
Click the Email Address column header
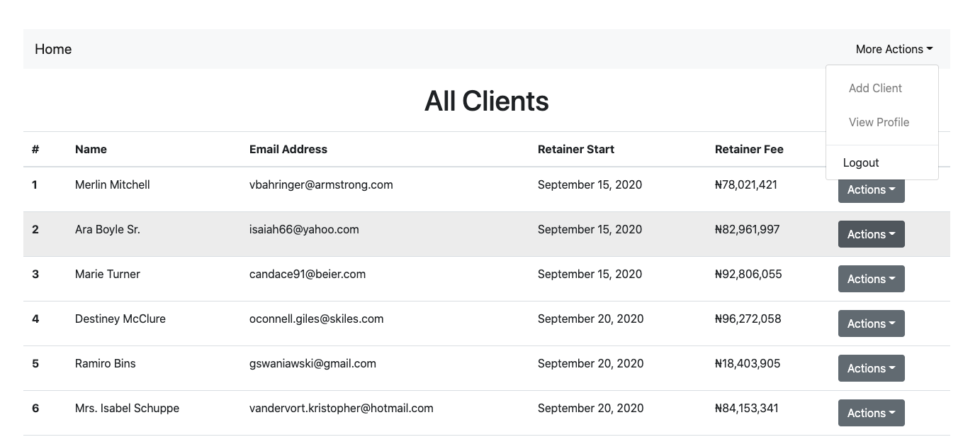tap(288, 149)
